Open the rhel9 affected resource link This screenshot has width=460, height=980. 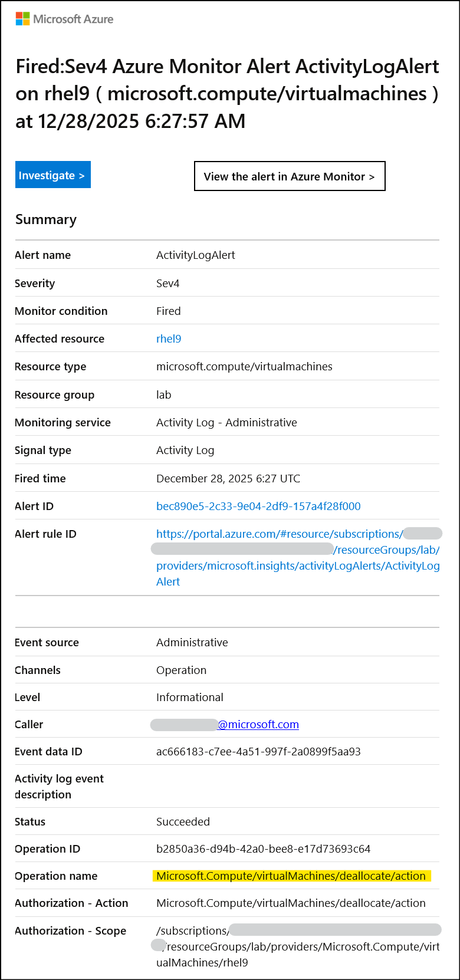(169, 339)
